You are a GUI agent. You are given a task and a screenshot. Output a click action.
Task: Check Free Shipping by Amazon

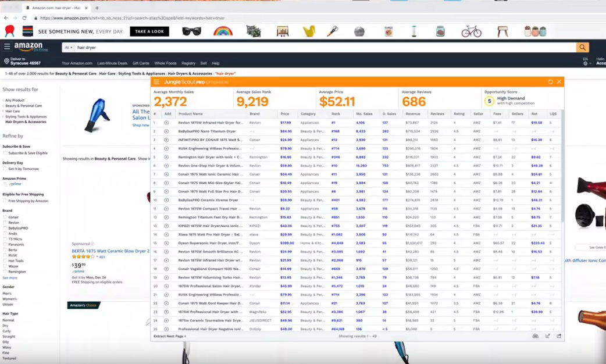pos(5,201)
